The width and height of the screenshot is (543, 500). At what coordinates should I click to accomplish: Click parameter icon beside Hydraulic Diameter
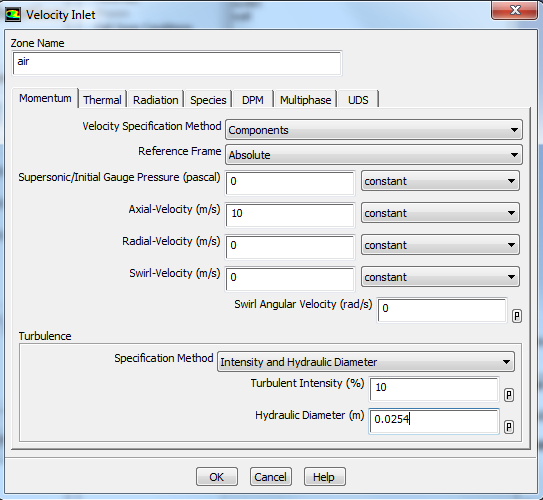pyautogui.click(x=509, y=427)
